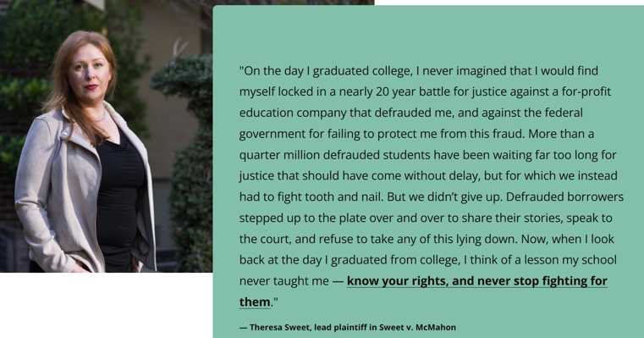Click the Theresa Sweet attribution line

[x=348, y=327]
